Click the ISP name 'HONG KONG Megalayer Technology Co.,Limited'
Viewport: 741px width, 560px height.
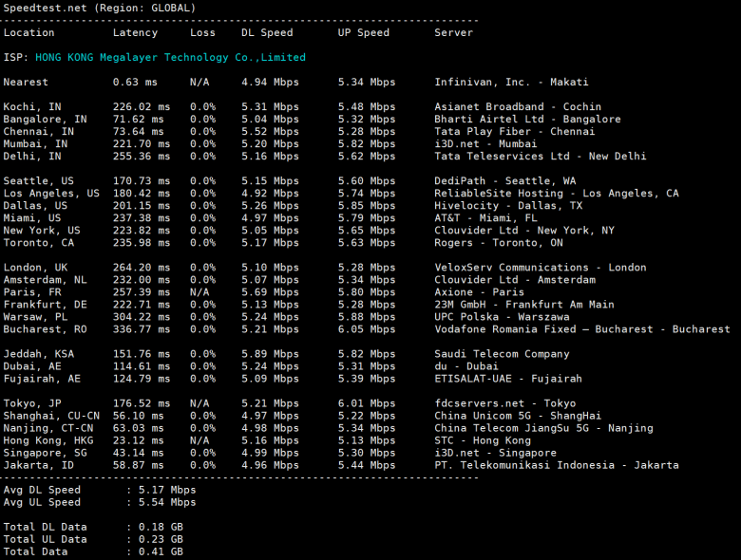click(x=170, y=57)
